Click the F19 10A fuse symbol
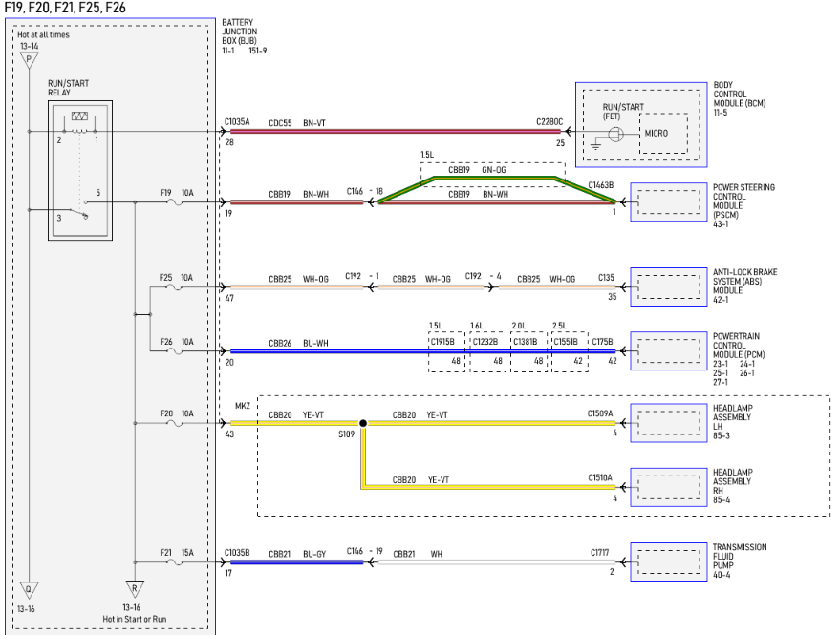This screenshot has width=840, height=635. point(175,202)
